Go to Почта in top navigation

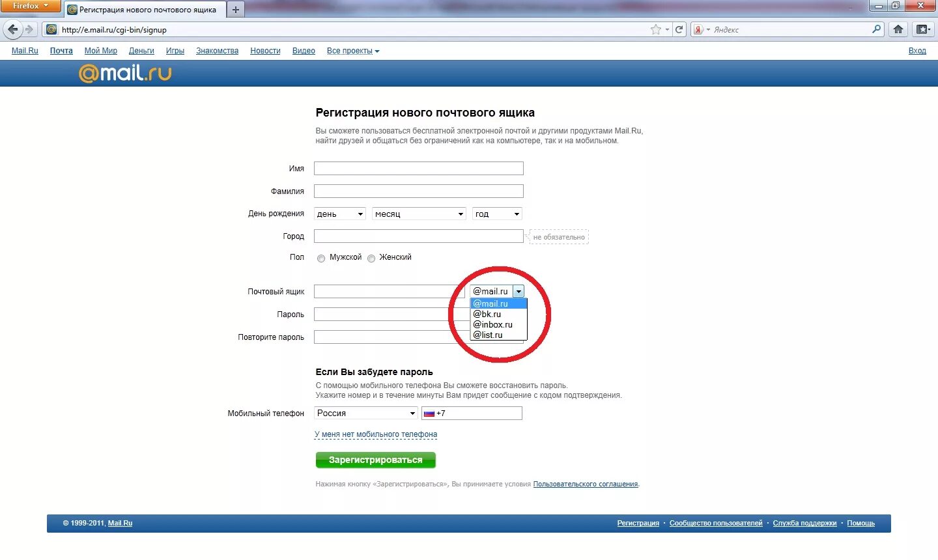[61, 51]
